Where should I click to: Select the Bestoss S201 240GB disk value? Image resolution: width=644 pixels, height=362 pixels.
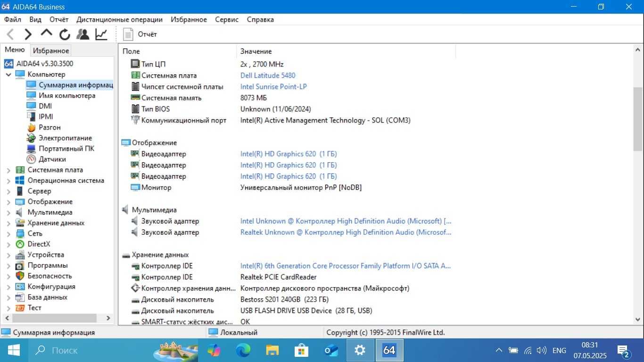284,299
